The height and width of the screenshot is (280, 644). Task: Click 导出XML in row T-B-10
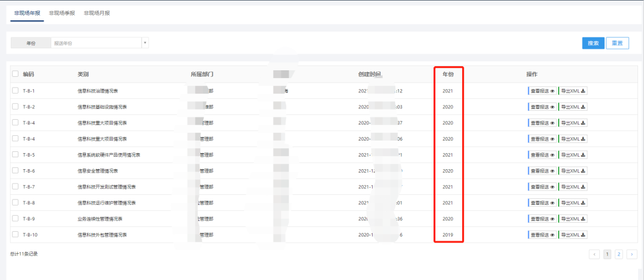coord(573,235)
